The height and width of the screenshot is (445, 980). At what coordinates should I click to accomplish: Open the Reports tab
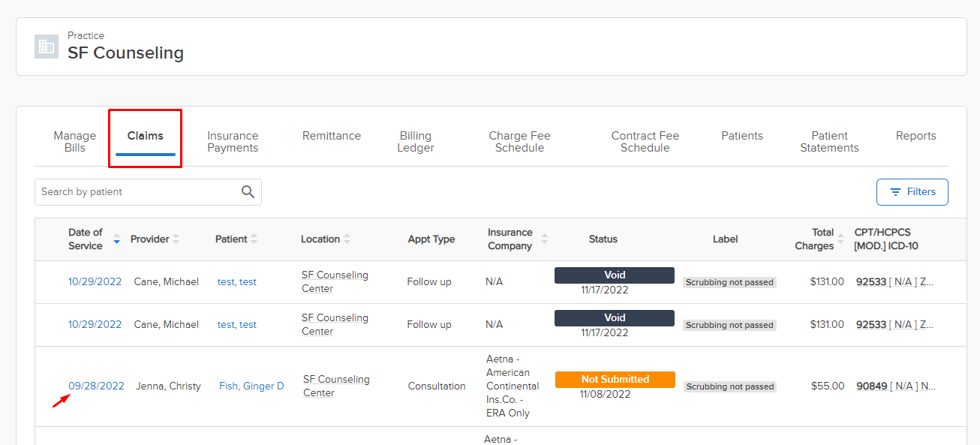915,136
